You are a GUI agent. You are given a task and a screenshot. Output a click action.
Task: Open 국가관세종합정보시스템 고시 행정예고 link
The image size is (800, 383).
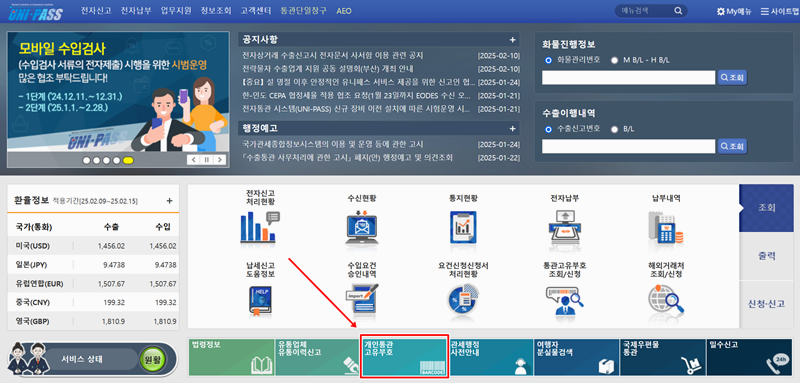pyautogui.click(x=333, y=144)
